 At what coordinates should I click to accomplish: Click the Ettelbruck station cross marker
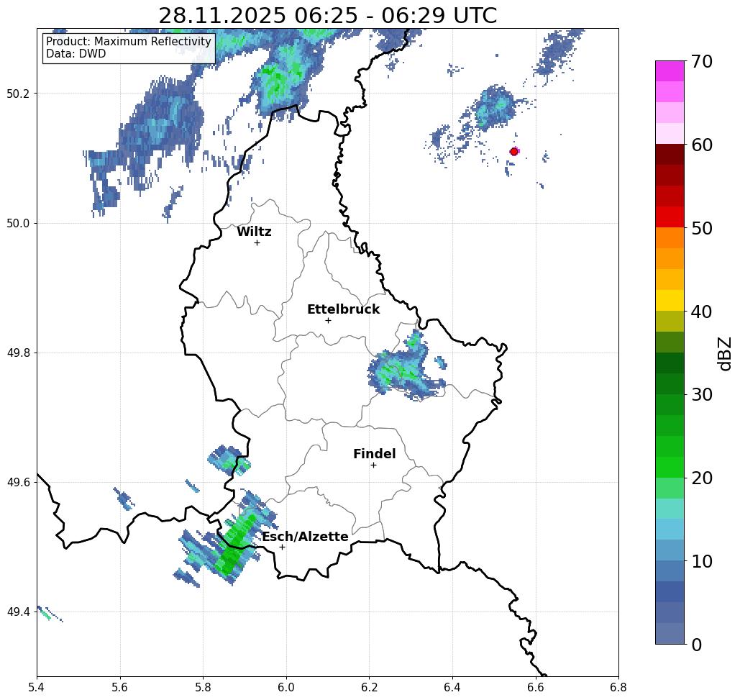[x=329, y=320]
